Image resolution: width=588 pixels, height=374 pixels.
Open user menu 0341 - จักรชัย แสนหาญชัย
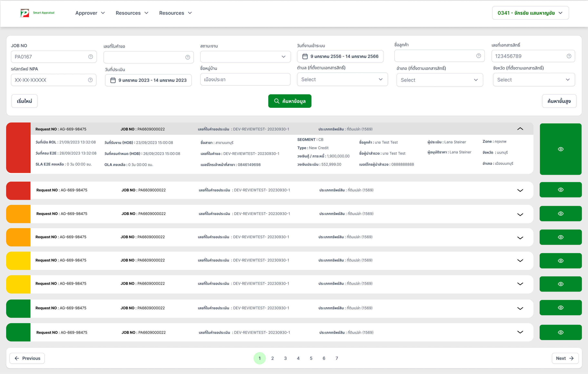[x=530, y=13]
